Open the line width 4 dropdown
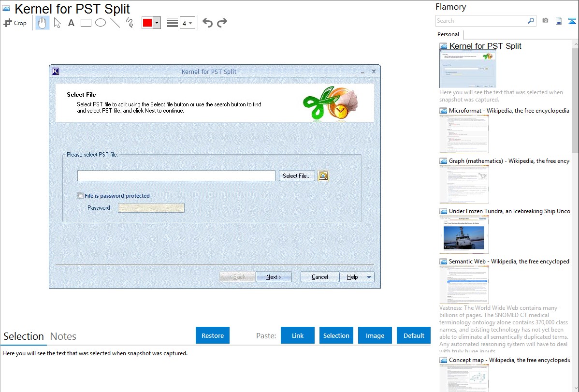This screenshot has width=579, height=392. click(x=187, y=23)
